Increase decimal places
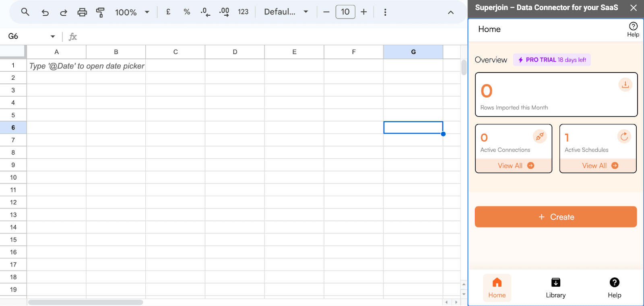Screen dimensions: 644x306 (224, 12)
